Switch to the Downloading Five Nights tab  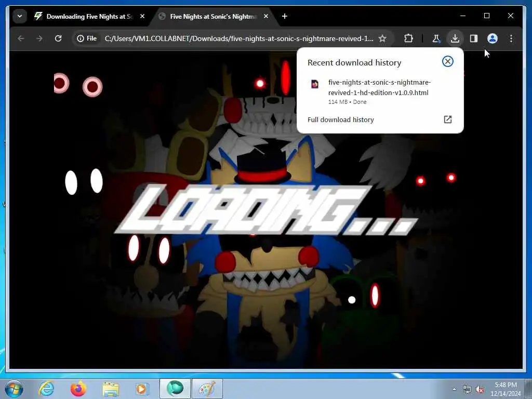pyautogui.click(x=90, y=16)
